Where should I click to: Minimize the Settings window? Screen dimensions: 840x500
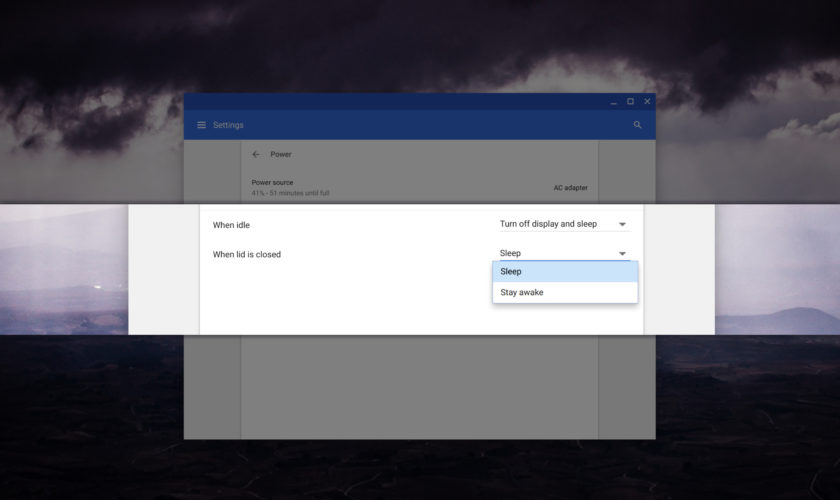click(x=613, y=101)
